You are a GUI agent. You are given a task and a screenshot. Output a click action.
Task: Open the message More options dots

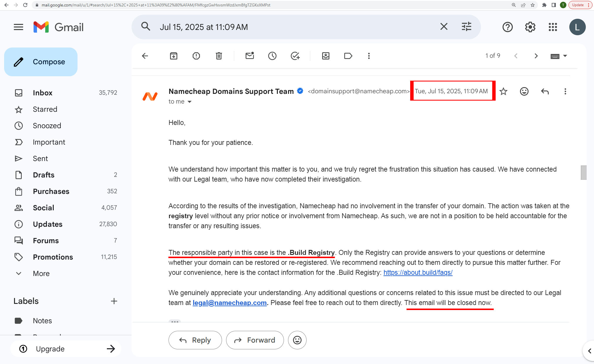565,91
